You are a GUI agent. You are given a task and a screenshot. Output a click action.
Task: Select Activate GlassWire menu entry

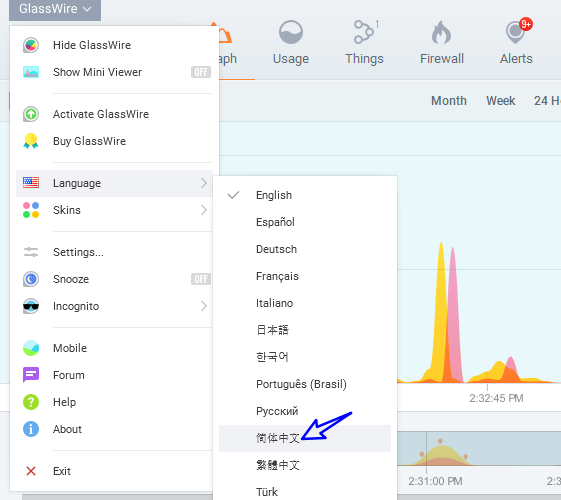click(114, 114)
